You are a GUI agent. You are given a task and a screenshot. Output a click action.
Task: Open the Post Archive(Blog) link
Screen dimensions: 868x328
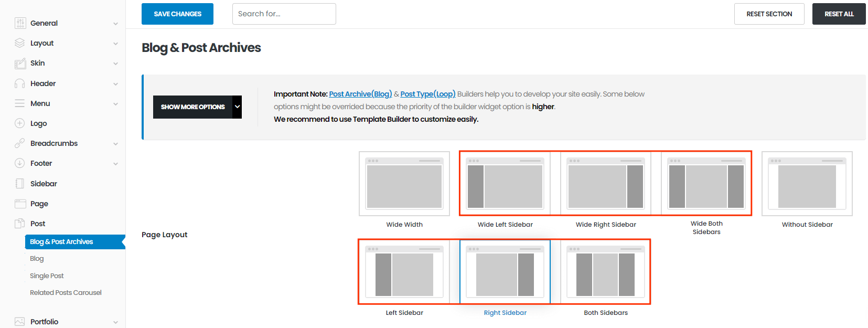click(360, 94)
